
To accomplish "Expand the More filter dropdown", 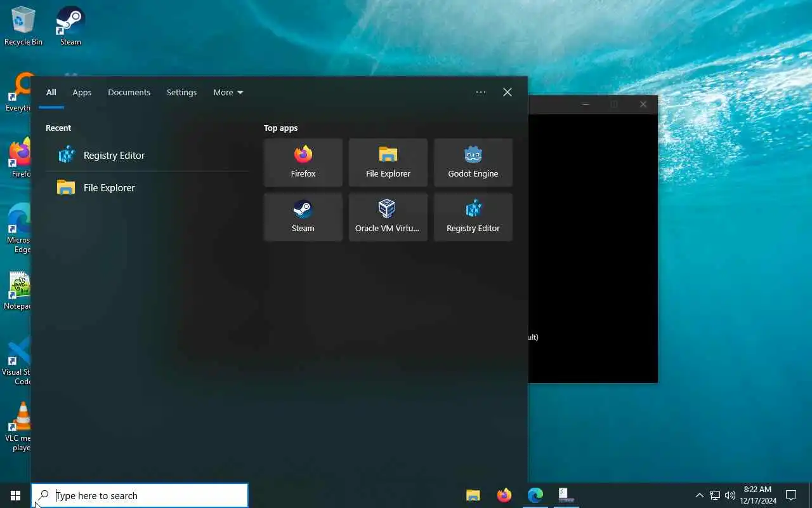I will point(228,92).
